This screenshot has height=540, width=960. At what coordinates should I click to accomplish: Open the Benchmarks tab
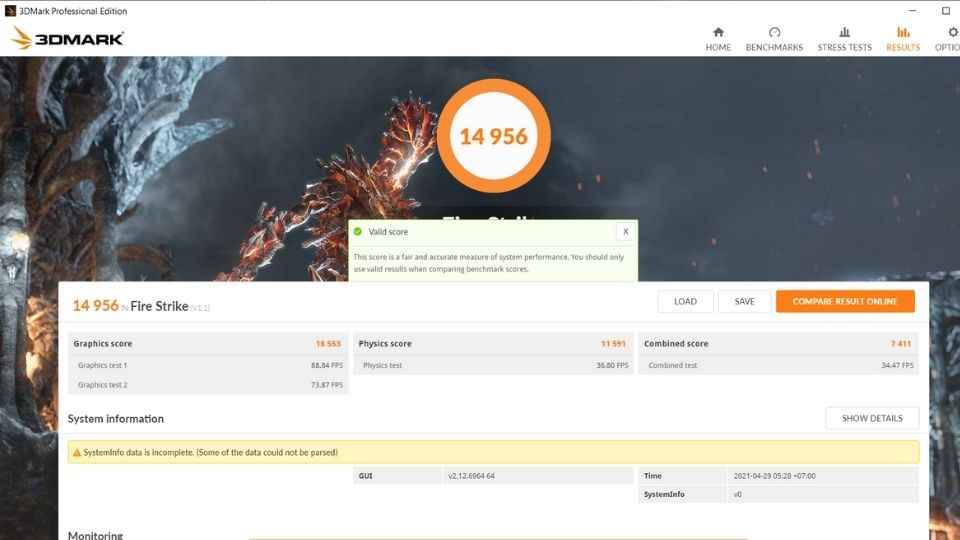click(774, 39)
